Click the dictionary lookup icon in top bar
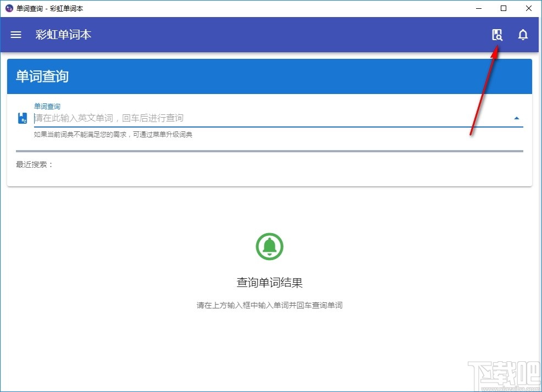The height and width of the screenshot is (392, 542). [497, 34]
